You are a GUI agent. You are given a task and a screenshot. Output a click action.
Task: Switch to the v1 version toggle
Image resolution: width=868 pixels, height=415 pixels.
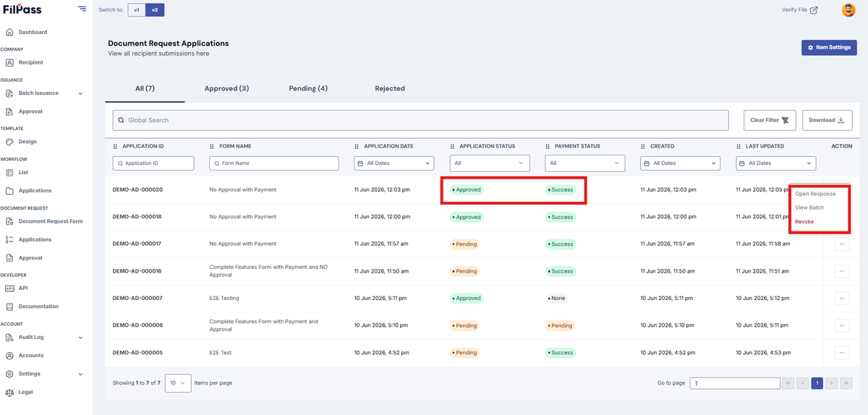[x=137, y=10]
